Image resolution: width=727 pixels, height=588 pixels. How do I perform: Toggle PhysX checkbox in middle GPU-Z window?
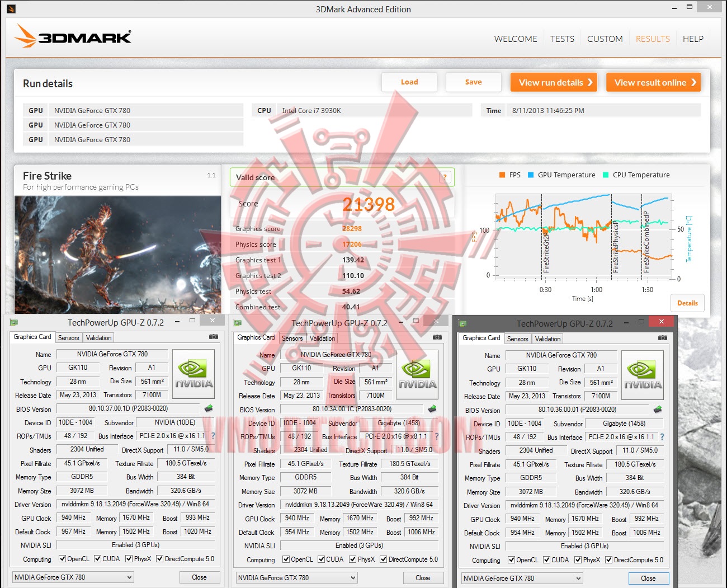353,559
